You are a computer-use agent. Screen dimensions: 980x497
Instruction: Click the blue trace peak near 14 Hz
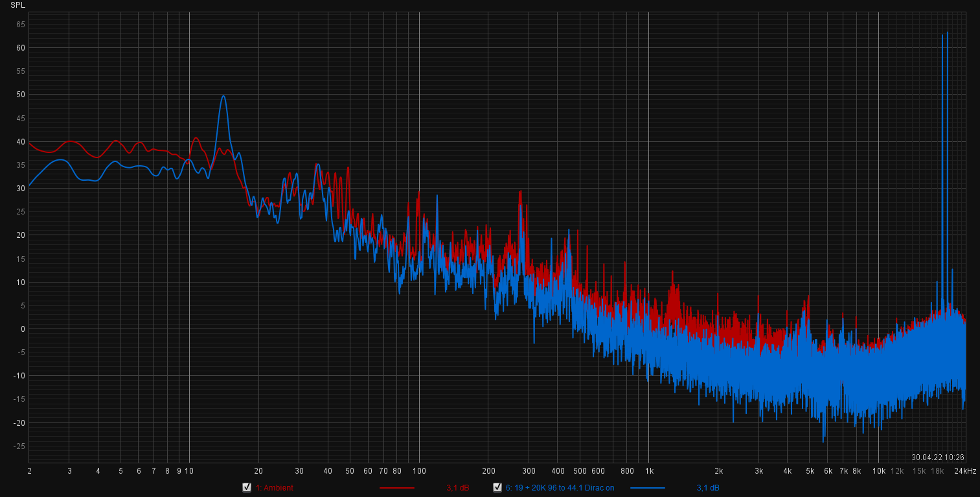coord(223,97)
